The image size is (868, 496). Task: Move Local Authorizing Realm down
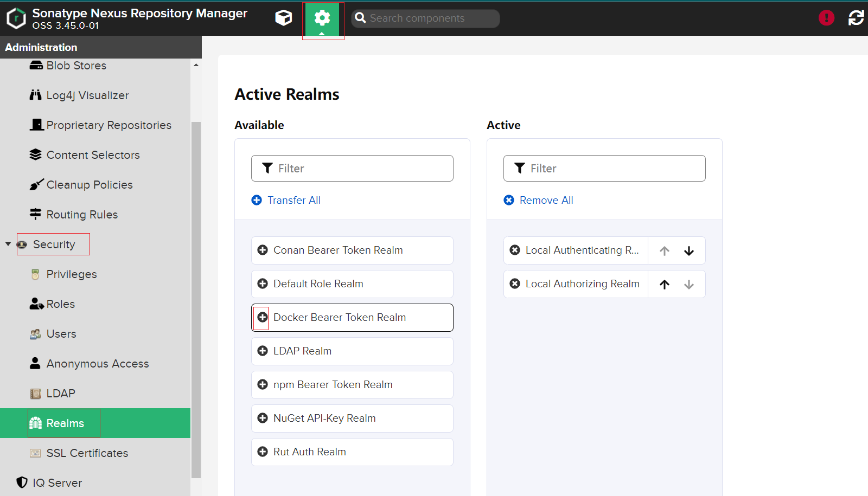(689, 284)
